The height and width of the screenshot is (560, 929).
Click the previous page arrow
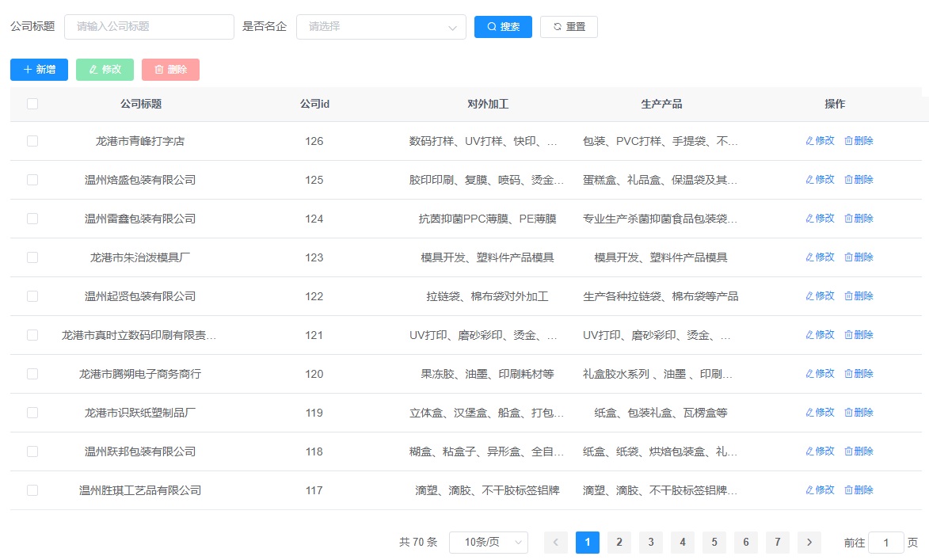coord(556,543)
